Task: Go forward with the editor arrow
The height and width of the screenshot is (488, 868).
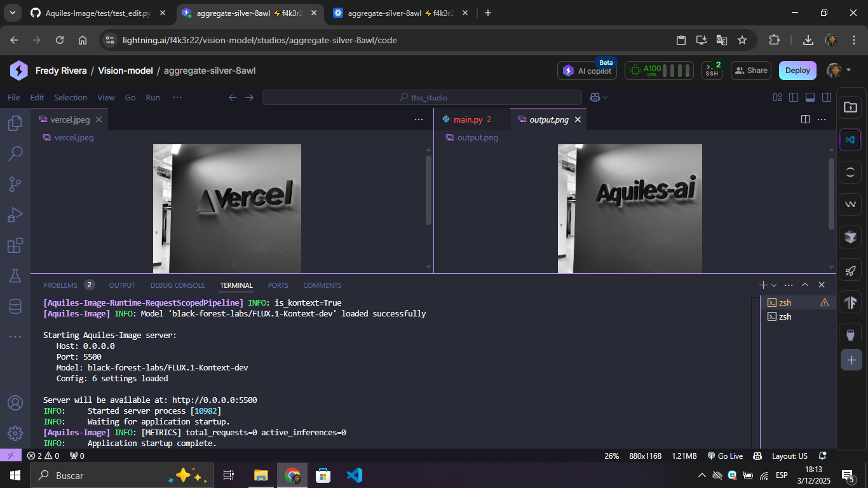Action: click(x=249, y=97)
